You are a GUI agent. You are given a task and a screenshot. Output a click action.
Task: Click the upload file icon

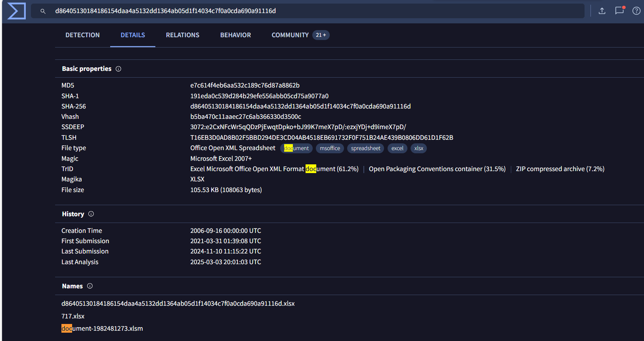602,11
